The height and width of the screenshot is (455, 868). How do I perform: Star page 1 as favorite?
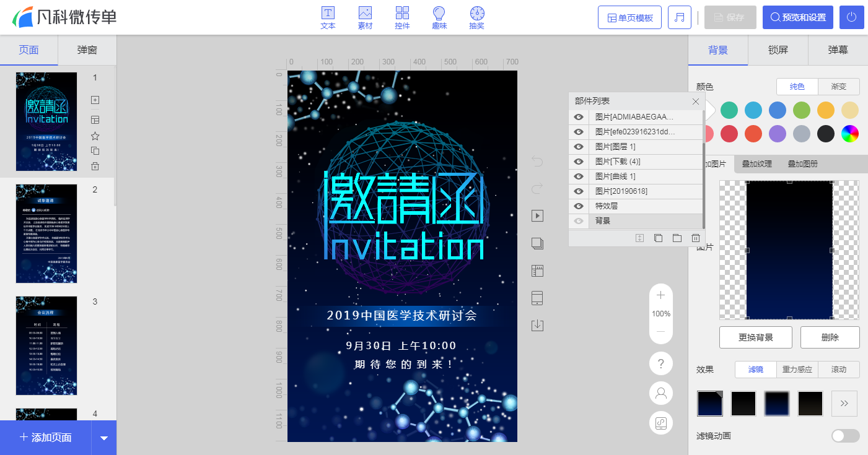(x=95, y=136)
